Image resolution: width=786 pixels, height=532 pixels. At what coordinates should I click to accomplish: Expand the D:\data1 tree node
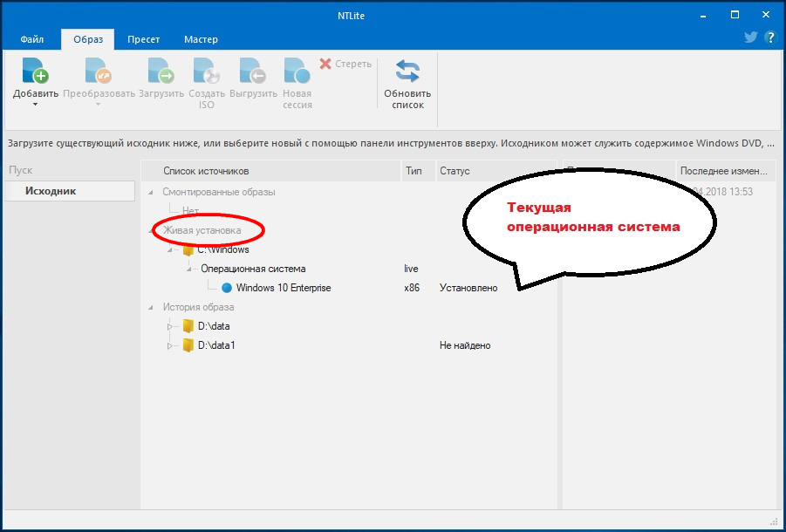click(170, 345)
